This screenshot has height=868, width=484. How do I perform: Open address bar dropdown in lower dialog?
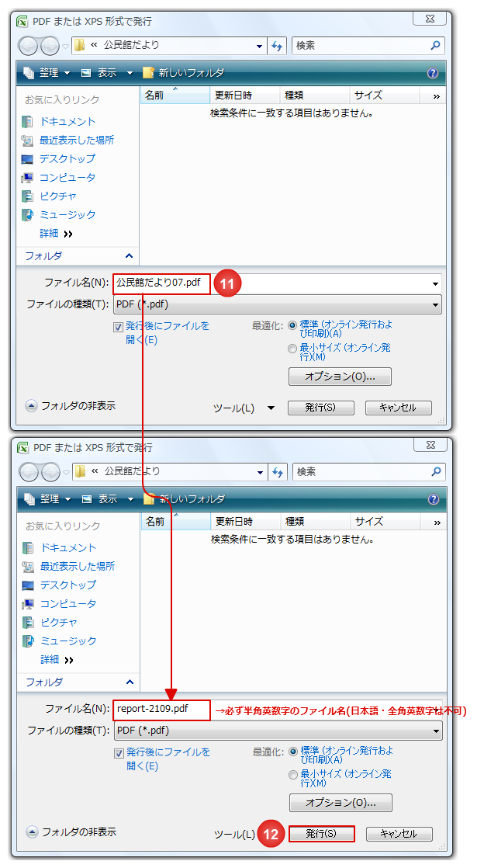(260, 472)
